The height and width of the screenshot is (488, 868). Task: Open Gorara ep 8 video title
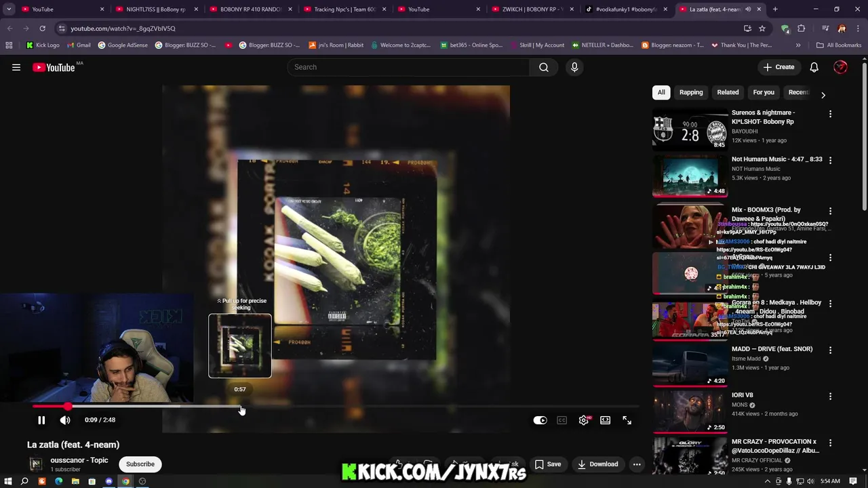coord(776,307)
